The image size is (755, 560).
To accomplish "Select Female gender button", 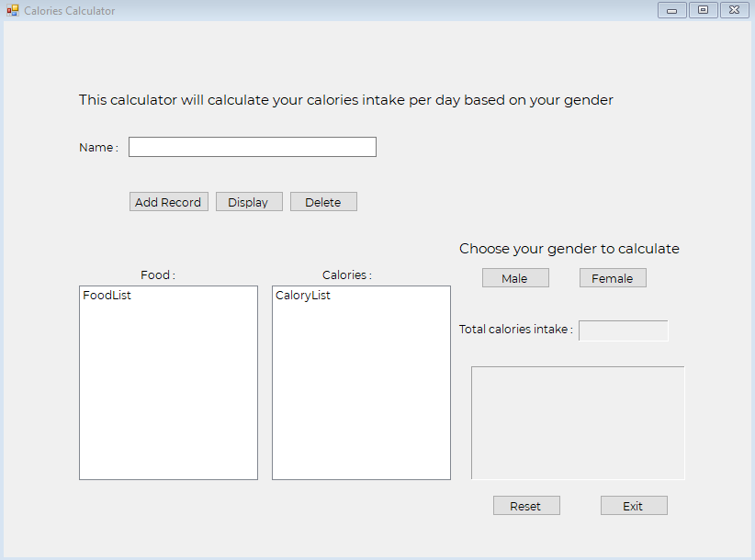I will [x=613, y=278].
